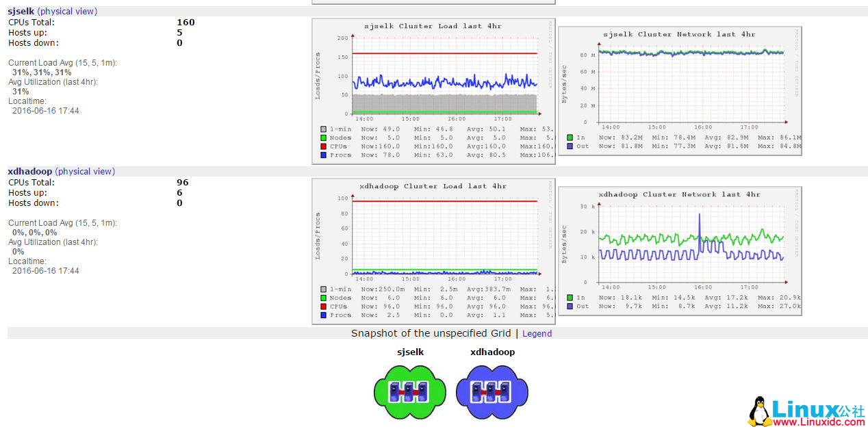Screen dimensions: 868x429
Task: Click green In legend swatch in sjselk network
Action: click(570, 138)
